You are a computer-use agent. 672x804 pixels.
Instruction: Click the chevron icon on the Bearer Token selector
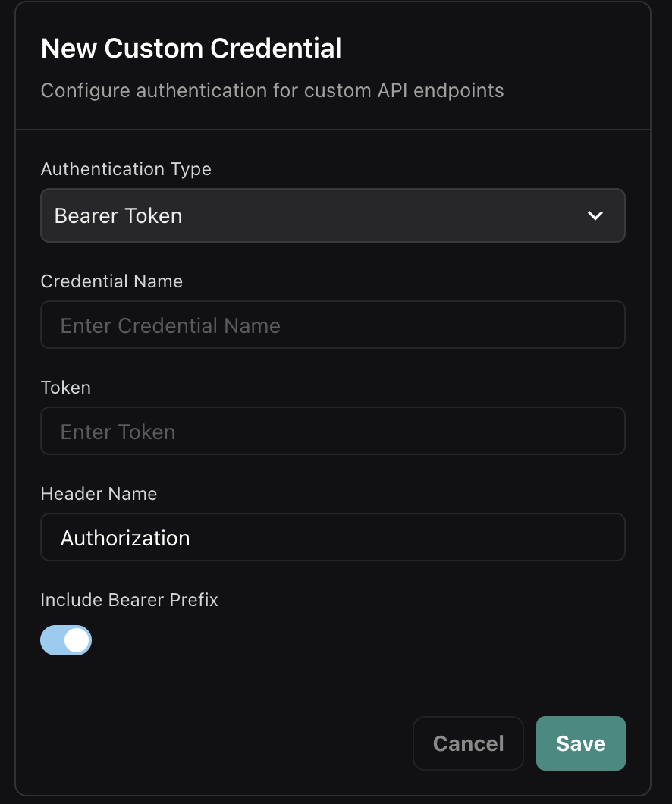595,215
